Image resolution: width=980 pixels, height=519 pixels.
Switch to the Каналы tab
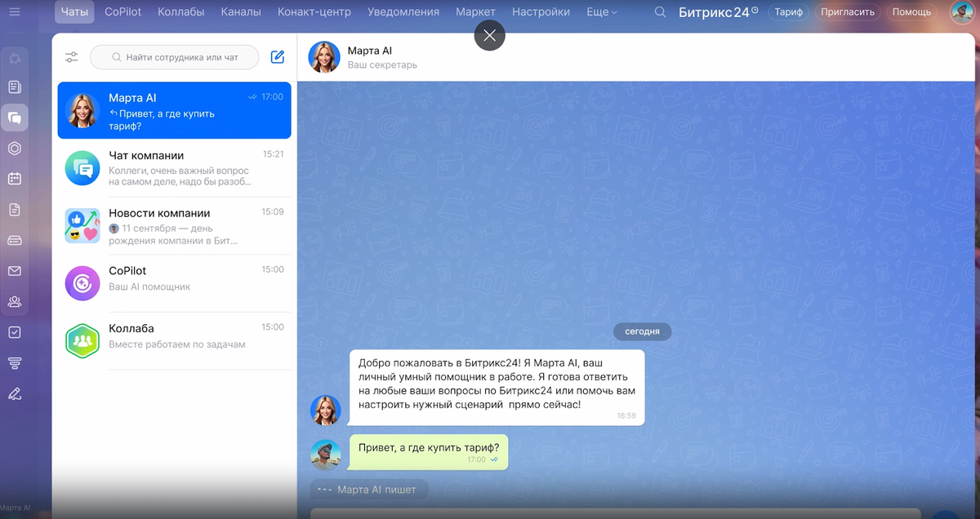241,12
